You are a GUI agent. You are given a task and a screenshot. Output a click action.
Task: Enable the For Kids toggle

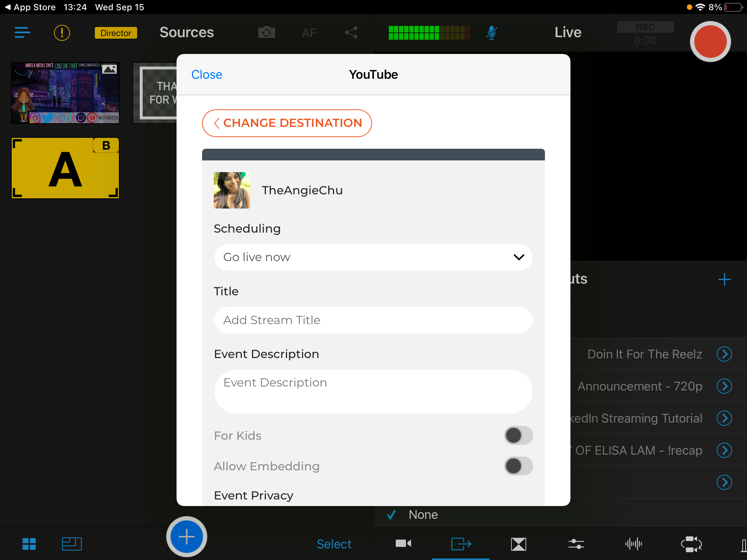tap(518, 435)
